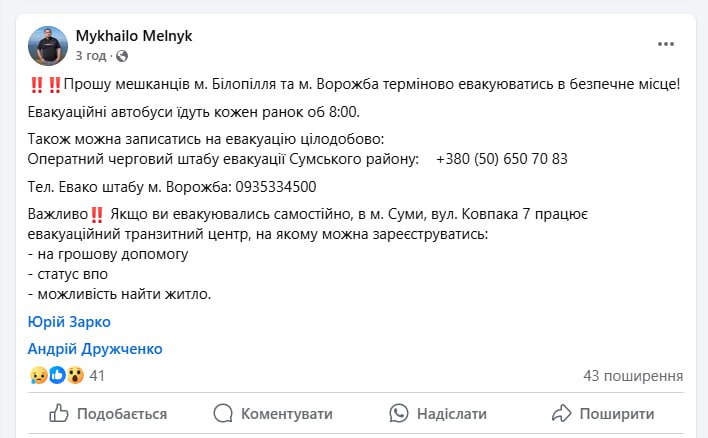Click the blue thumbs-up reaction emoji
Image resolution: width=708 pixels, height=438 pixels.
click(x=56, y=376)
